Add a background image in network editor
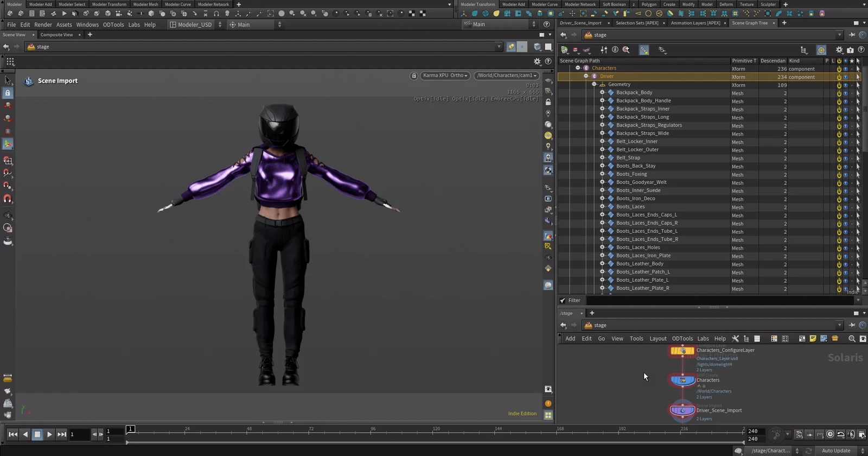Image resolution: width=868 pixels, height=456 pixels. coord(824,339)
